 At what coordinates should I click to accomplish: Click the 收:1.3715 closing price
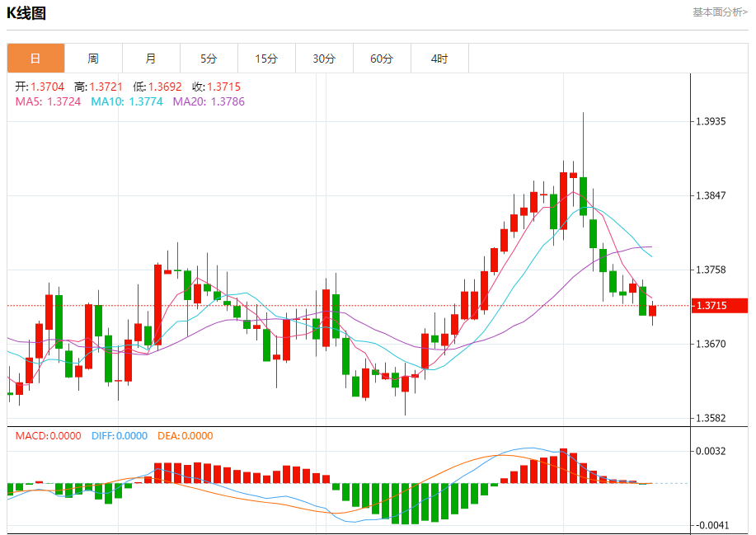216,87
